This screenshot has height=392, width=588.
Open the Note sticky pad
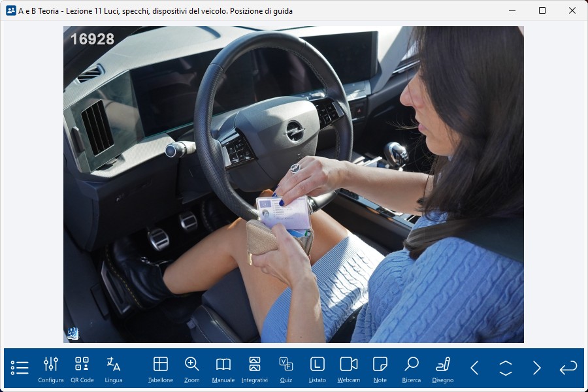pos(380,369)
